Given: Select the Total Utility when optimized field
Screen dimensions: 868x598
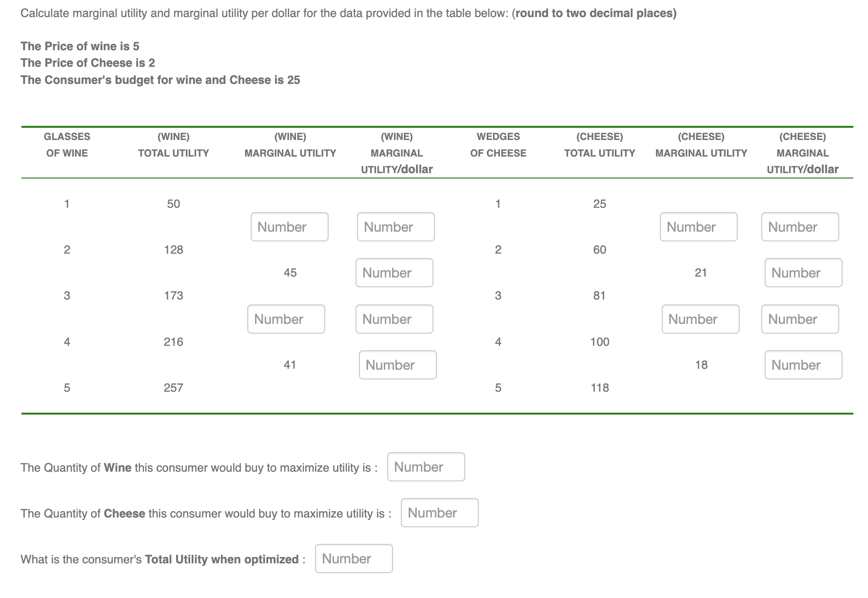Looking at the screenshot, I should click(354, 558).
